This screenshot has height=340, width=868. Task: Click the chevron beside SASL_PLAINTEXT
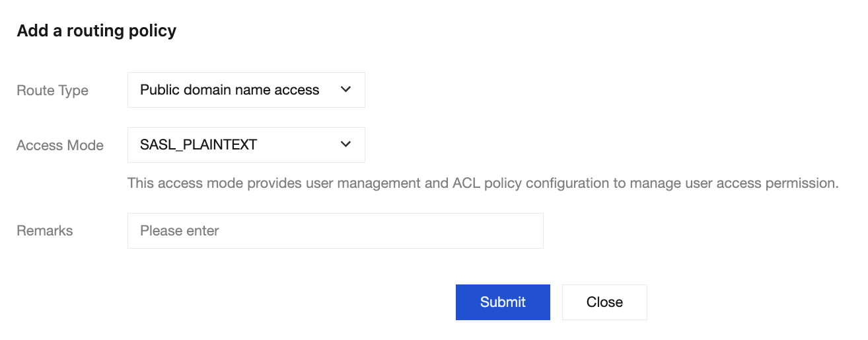[x=345, y=144]
